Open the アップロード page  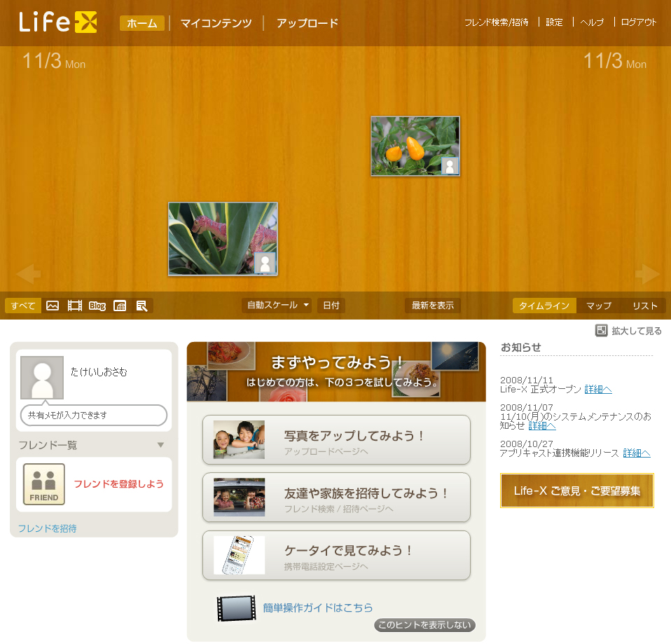pos(307,22)
